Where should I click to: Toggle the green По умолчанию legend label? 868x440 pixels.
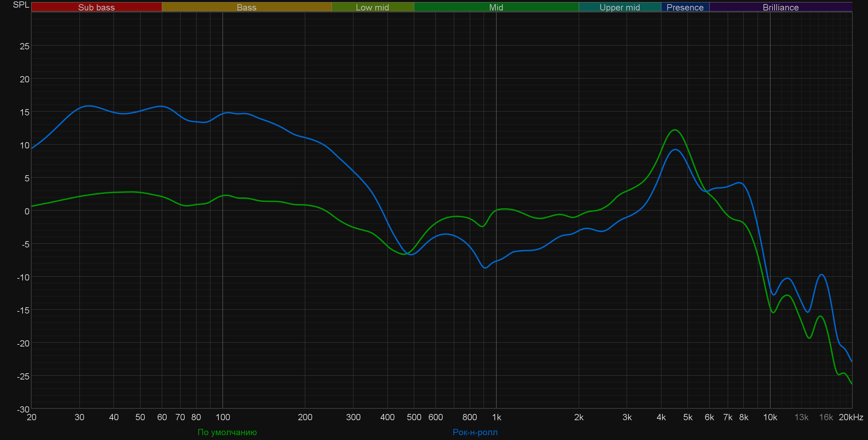(227, 432)
